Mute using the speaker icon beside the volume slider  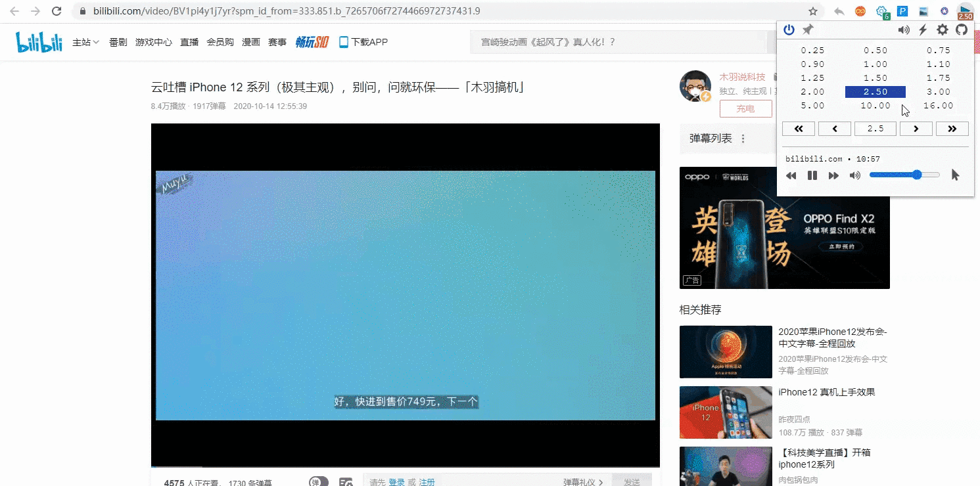(x=854, y=175)
